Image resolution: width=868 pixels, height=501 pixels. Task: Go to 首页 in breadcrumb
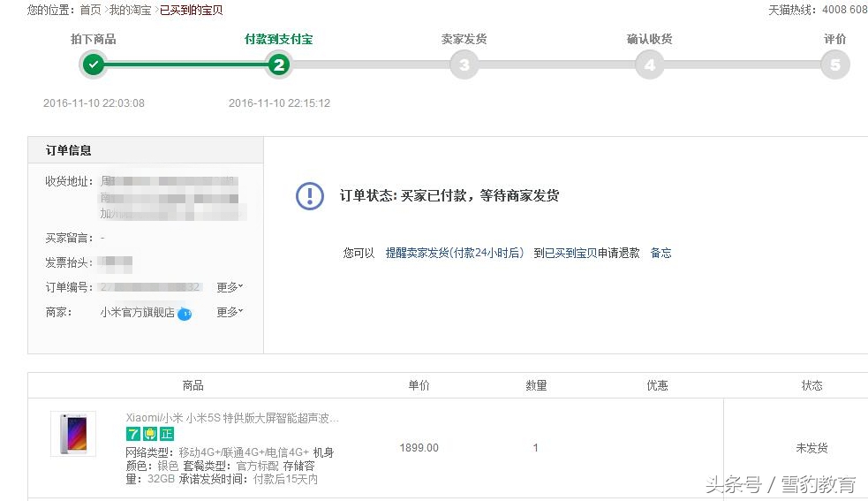click(90, 10)
